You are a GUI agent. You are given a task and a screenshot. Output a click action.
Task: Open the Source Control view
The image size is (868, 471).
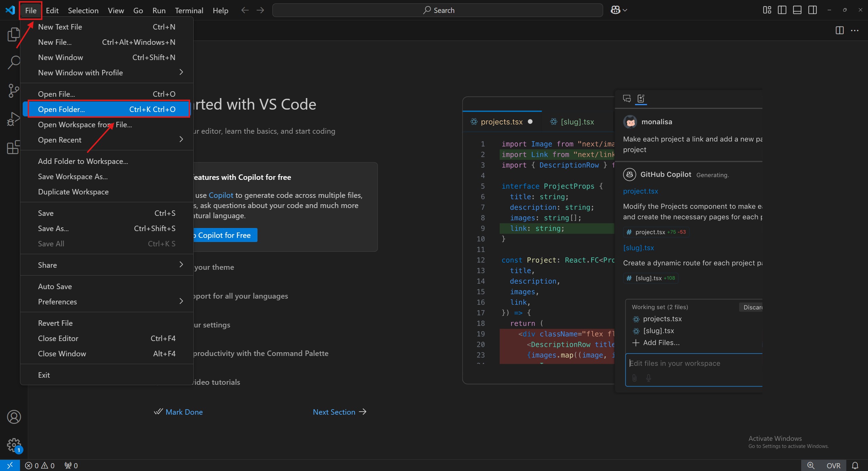[14, 91]
